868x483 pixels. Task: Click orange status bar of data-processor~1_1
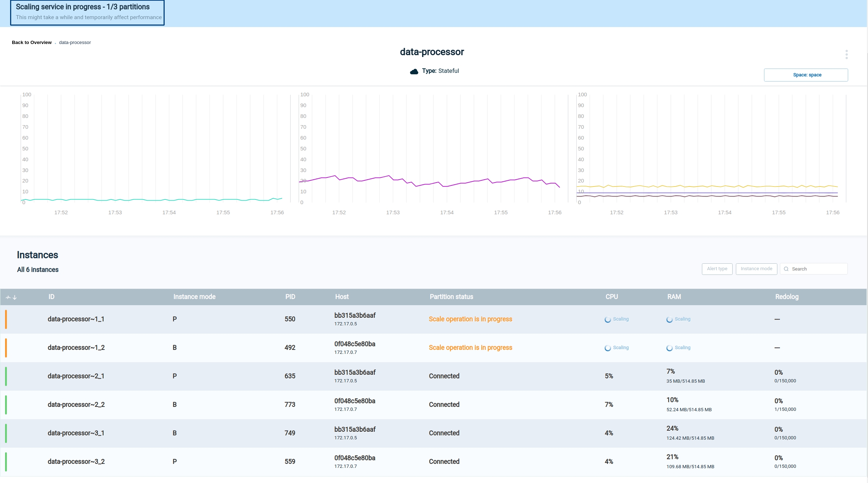click(x=6, y=319)
